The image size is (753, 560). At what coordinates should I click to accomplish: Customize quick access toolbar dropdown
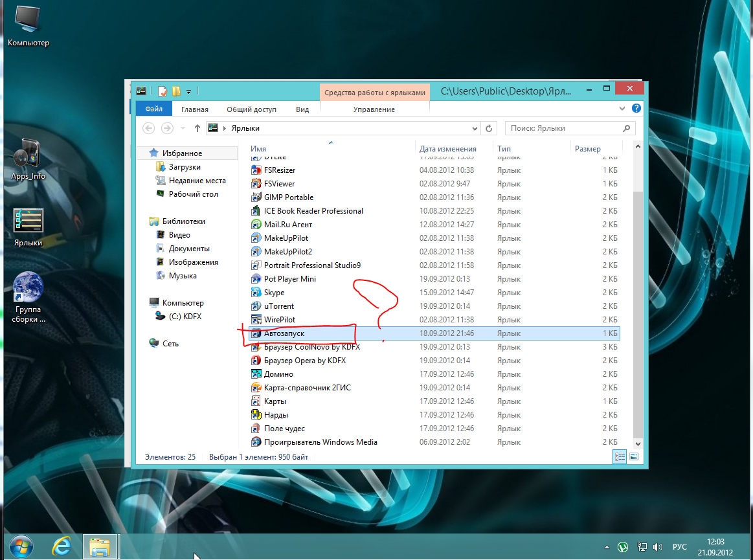tap(188, 91)
